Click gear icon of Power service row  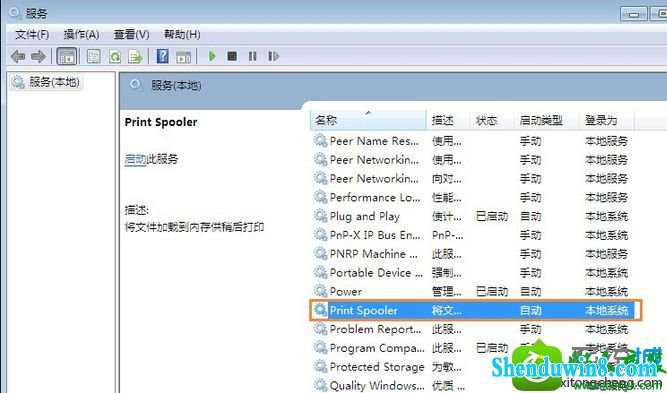[x=320, y=291]
